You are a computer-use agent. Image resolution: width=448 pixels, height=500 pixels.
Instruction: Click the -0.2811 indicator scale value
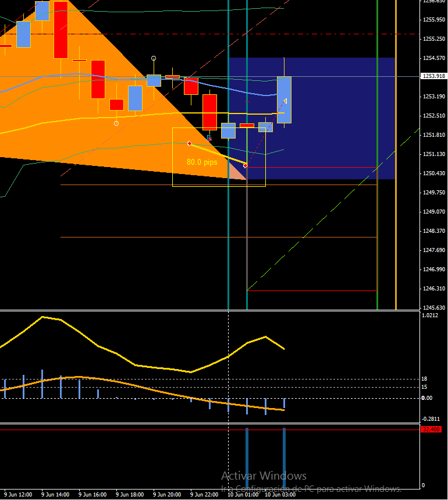click(x=431, y=419)
